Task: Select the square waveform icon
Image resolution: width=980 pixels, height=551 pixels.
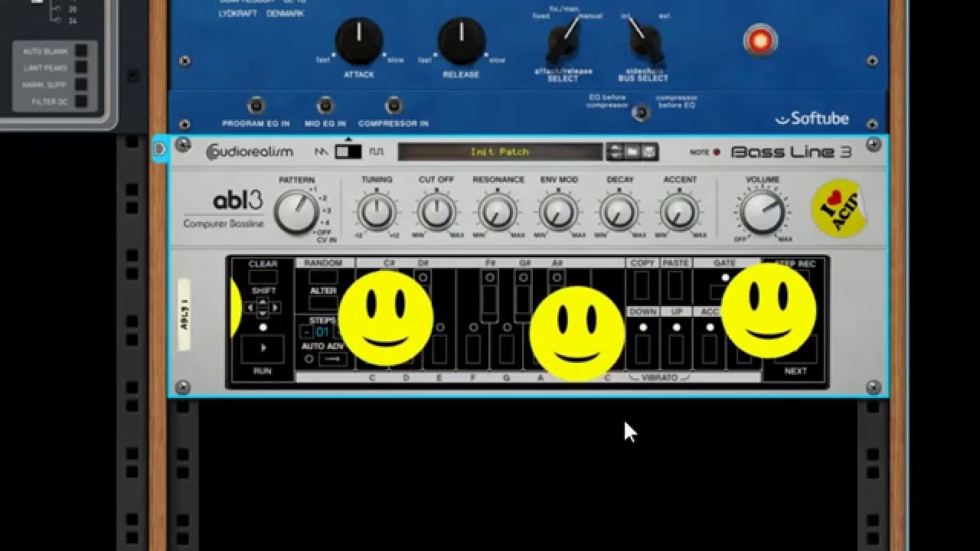Action: click(x=376, y=152)
